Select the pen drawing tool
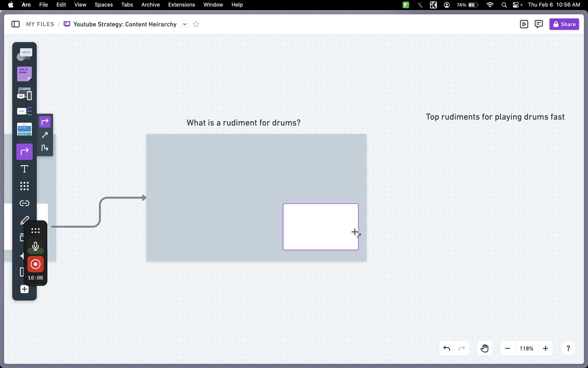Viewport: 588px width, 368px height. [x=24, y=220]
